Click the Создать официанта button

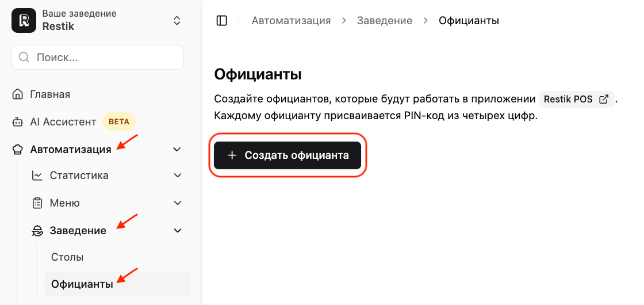pyautogui.click(x=287, y=155)
